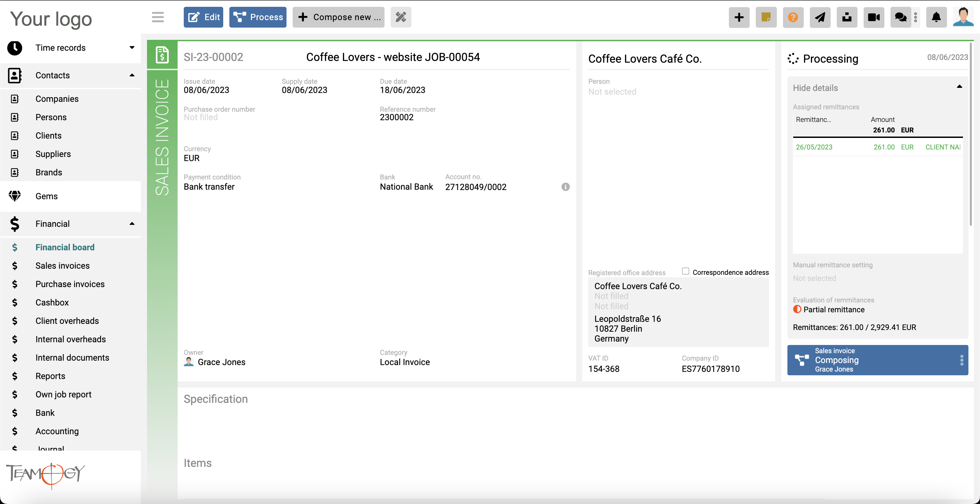The image size is (980, 504).
Task: Click the Processing spinner icon
Action: (793, 59)
